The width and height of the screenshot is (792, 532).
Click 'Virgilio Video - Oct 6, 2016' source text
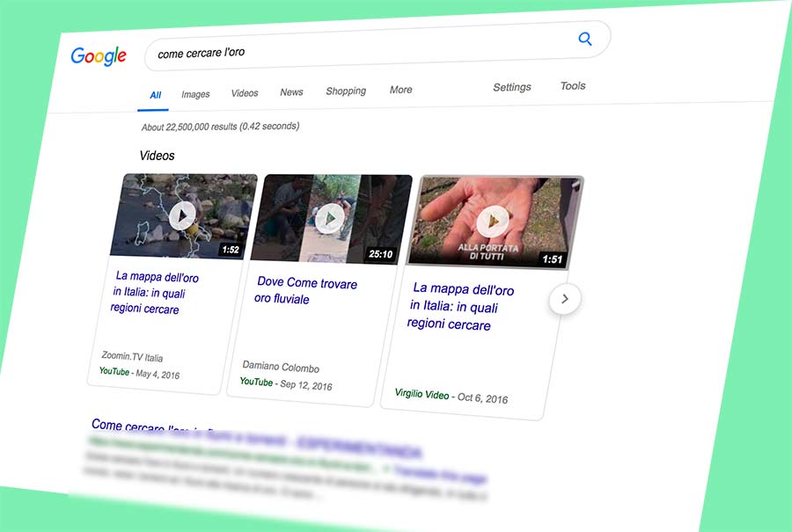(451, 397)
